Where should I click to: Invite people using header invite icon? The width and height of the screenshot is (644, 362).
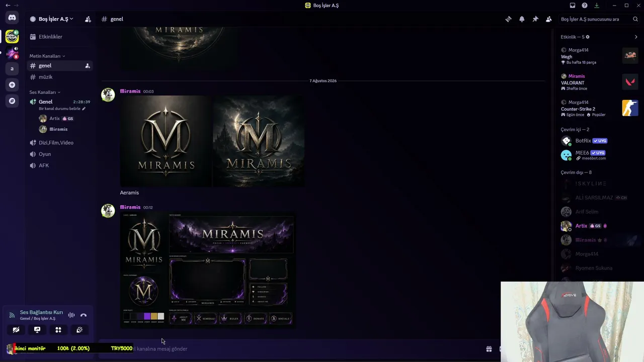(88, 19)
